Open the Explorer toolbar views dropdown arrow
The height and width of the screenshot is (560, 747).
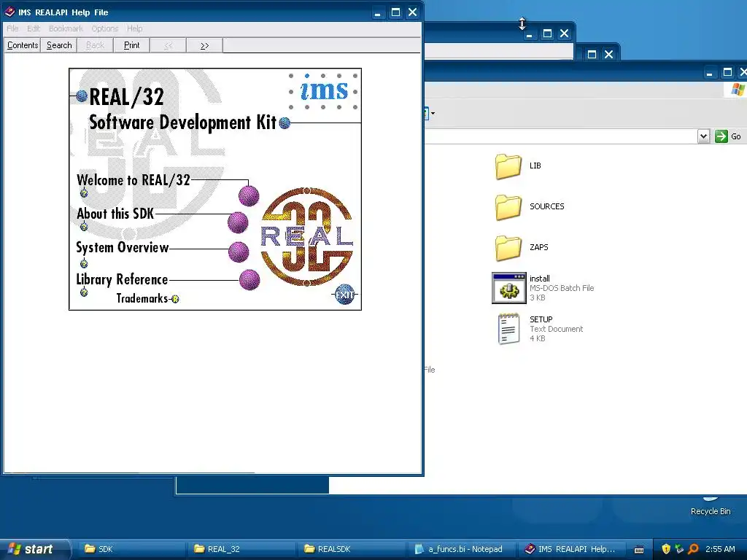click(x=433, y=113)
